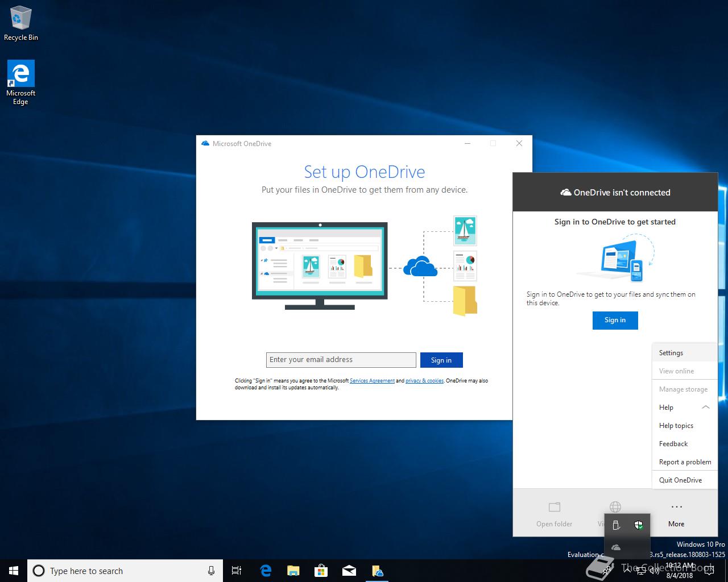The height and width of the screenshot is (582, 728).
Task: Open Microsoft Store from the taskbar
Action: point(321,571)
